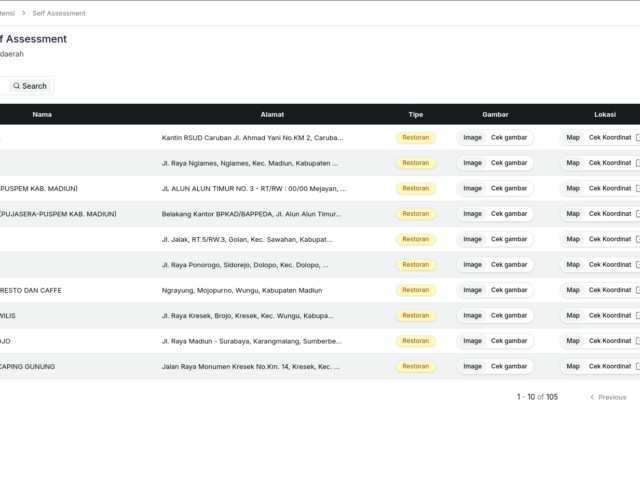The width and height of the screenshot is (640, 480).
Task: Select address Jl. Raya Madiun - Surabaya, Karangmalang
Action: point(251,341)
